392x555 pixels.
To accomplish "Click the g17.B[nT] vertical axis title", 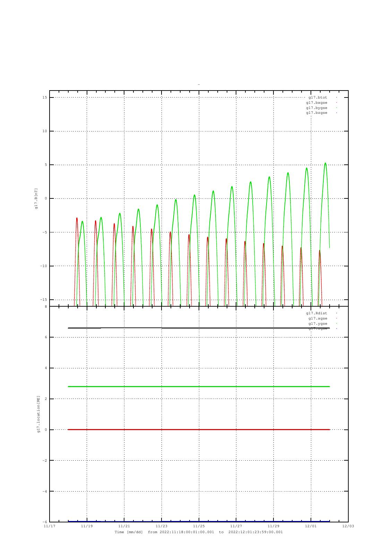I will (36, 198).
